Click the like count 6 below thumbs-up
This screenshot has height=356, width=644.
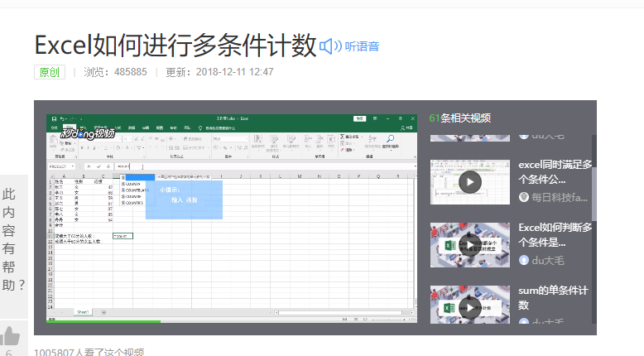pos(8,353)
